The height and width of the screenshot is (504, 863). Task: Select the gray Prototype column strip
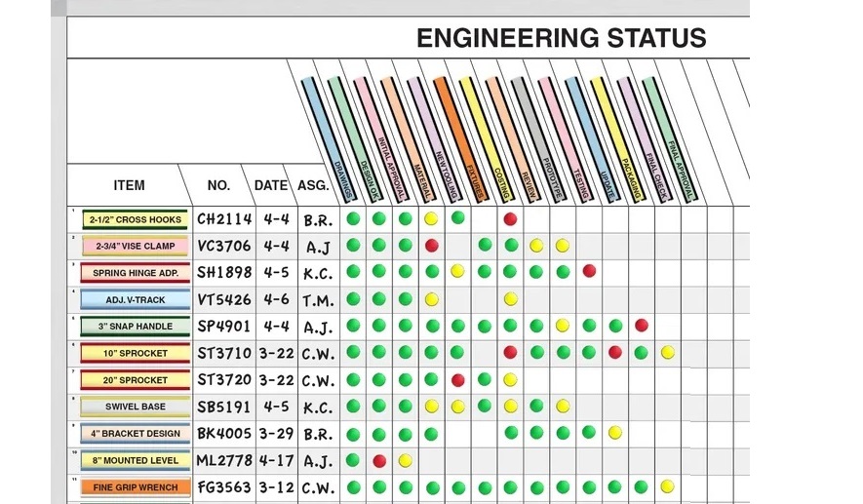(536, 136)
